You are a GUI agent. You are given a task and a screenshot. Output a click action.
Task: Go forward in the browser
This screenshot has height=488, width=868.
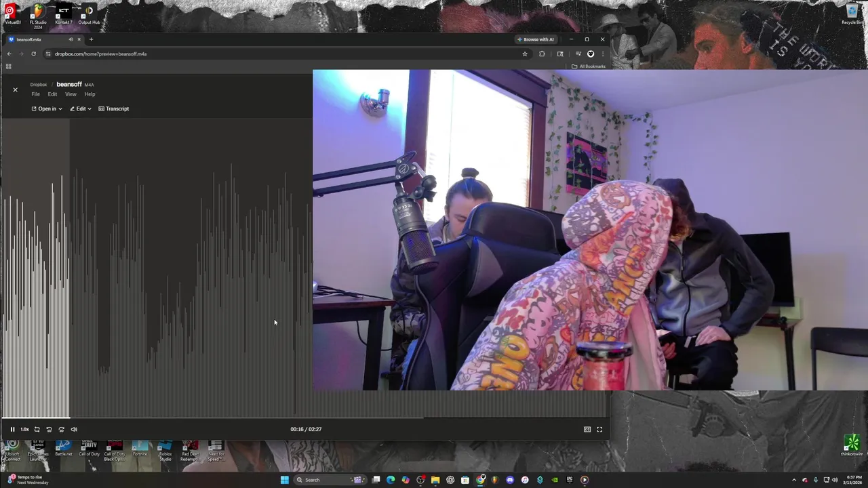click(21, 54)
